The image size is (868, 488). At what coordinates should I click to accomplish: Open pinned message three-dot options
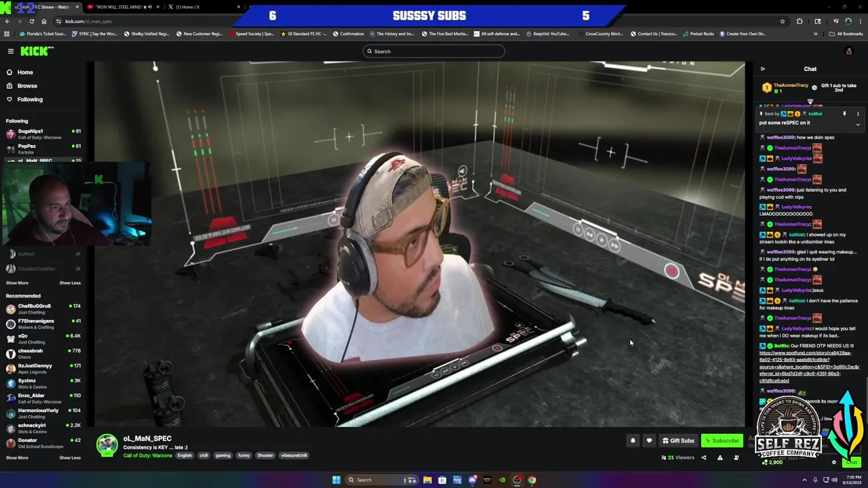tap(858, 114)
